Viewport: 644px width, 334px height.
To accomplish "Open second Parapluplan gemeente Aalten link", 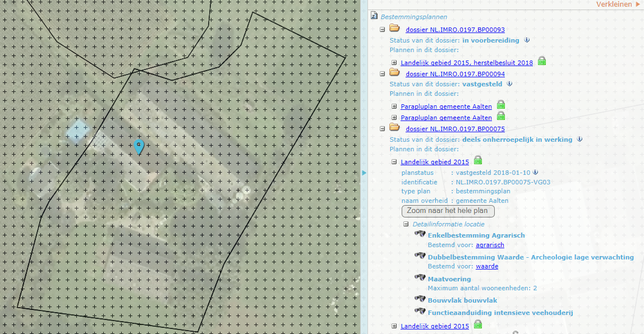I will (x=446, y=117).
